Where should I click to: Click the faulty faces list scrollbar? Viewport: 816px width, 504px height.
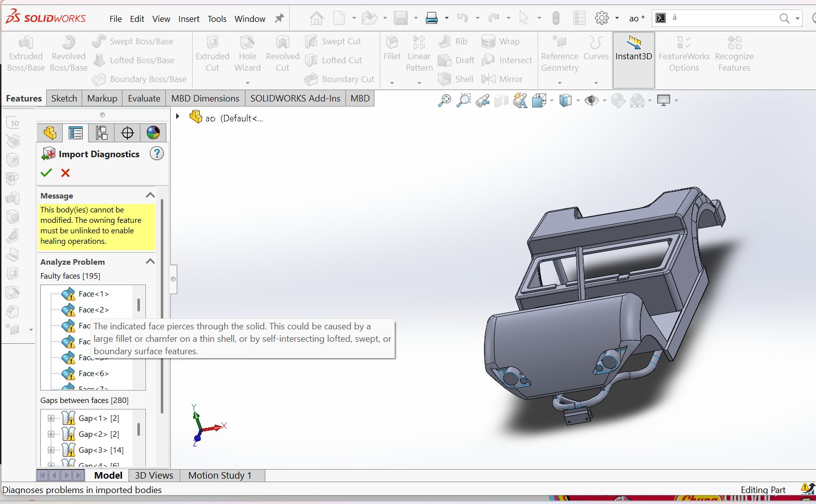pyautogui.click(x=138, y=305)
